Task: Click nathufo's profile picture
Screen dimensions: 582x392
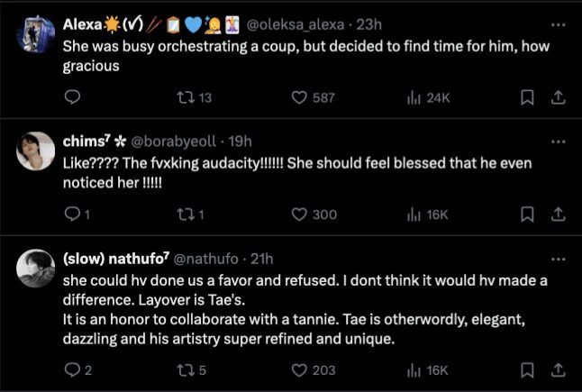Action: 36,267
